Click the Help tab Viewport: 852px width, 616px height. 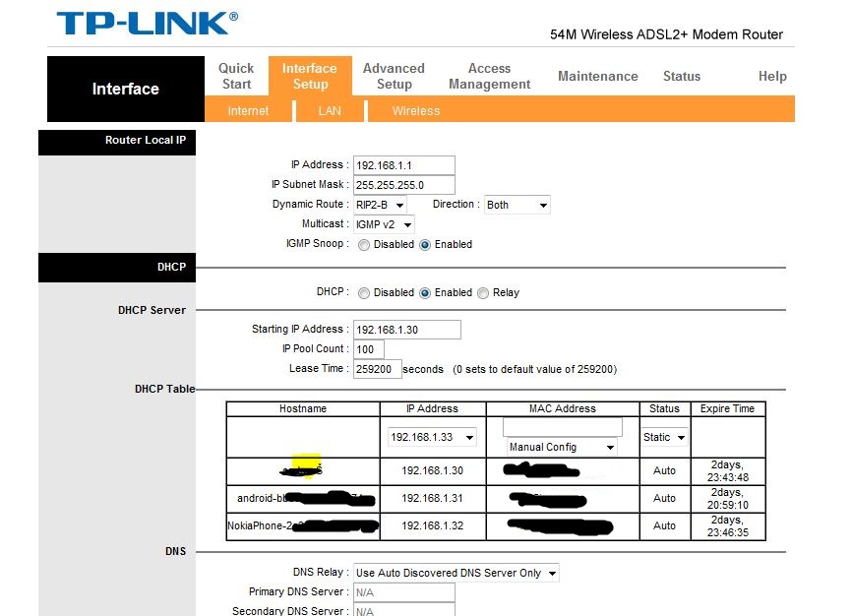(772, 76)
